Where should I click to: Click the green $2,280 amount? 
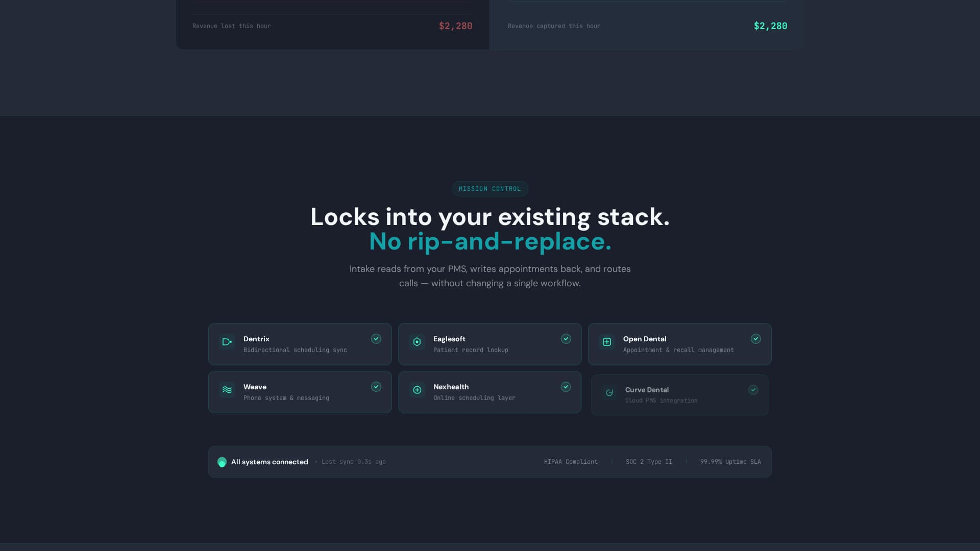point(771,26)
